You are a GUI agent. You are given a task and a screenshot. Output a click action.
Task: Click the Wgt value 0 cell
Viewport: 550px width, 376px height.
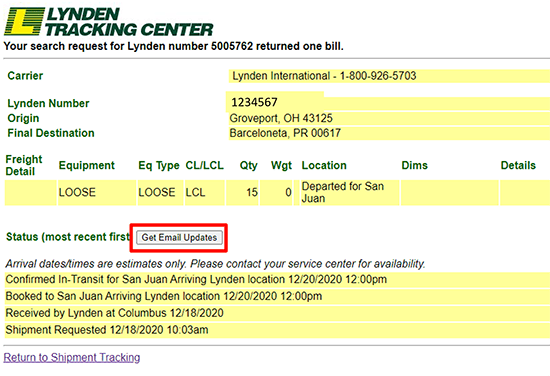coord(276,192)
